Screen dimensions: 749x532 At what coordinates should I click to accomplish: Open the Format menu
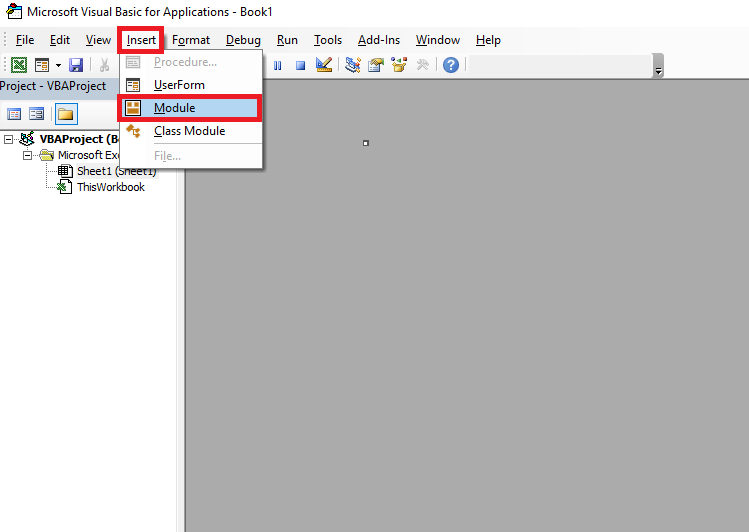point(191,40)
